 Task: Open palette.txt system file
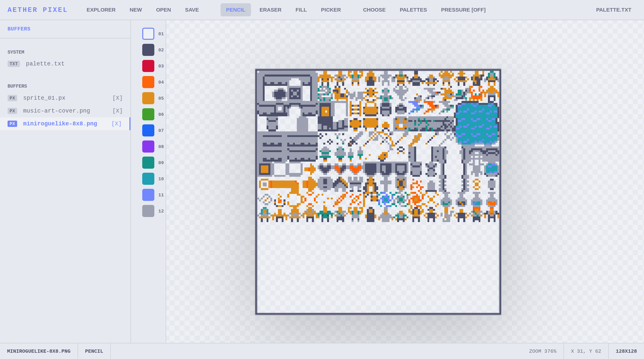45,64
